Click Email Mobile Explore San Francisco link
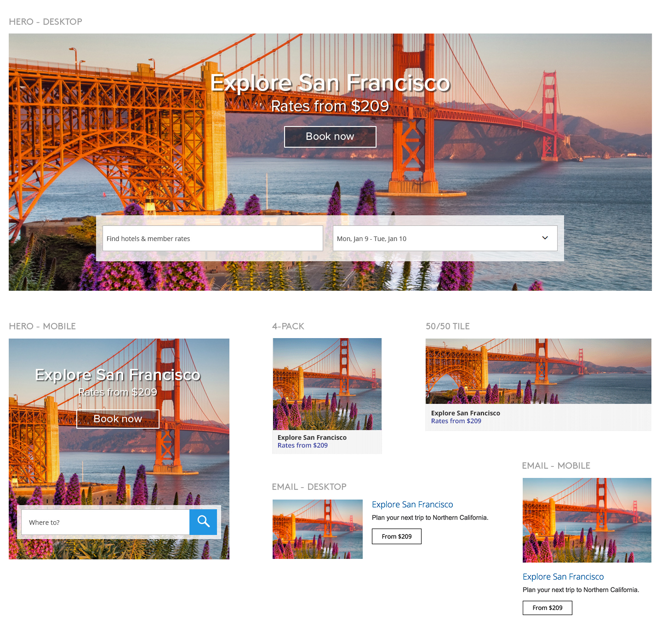 563,577
